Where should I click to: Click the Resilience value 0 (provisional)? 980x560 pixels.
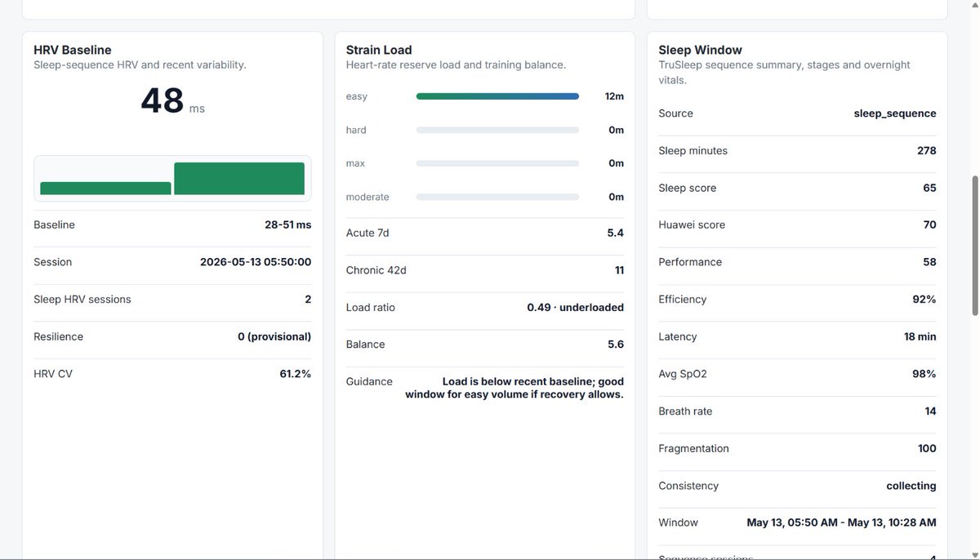click(x=274, y=336)
